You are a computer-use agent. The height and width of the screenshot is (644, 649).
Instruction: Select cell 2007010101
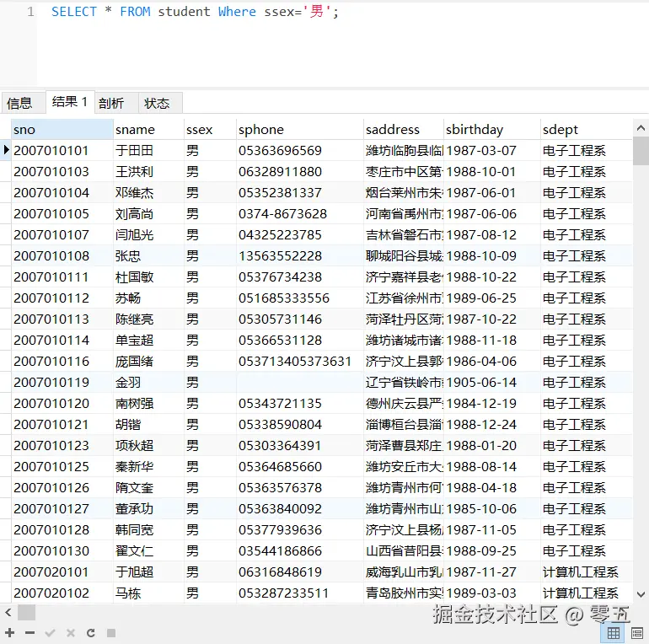(x=62, y=150)
